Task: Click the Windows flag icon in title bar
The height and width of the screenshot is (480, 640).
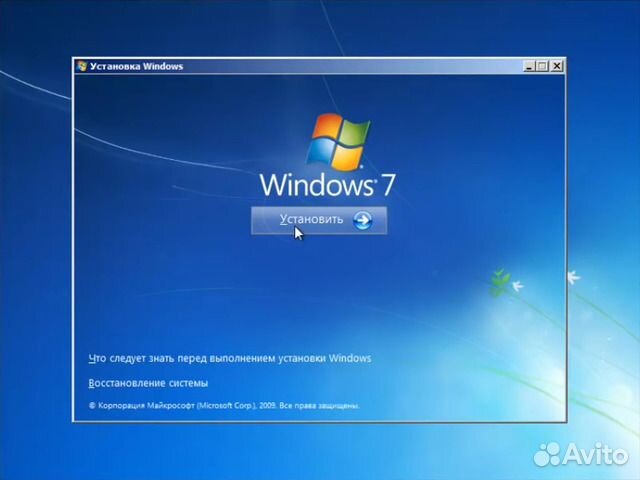Action: (82, 66)
